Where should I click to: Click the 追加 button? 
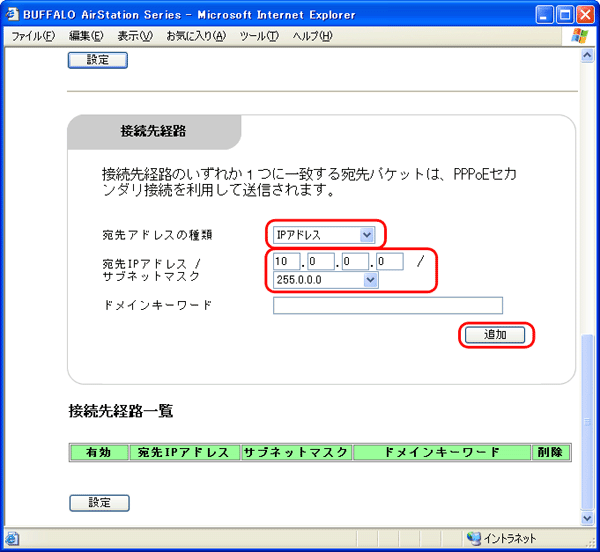495,335
